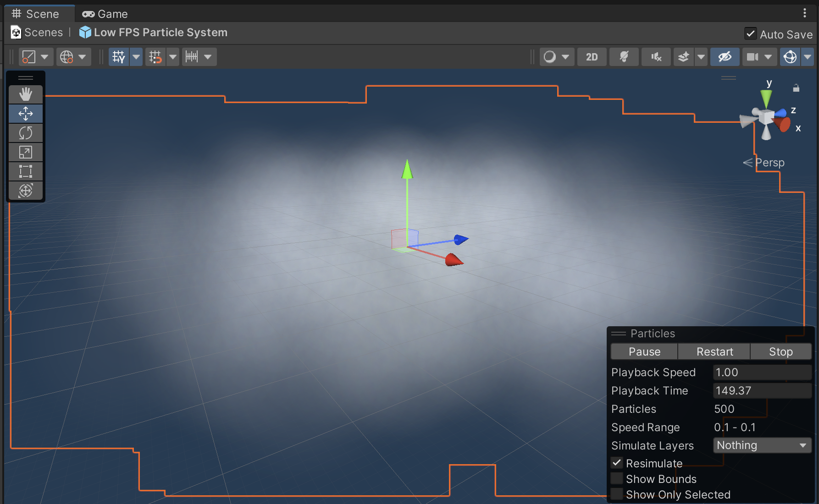The width and height of the screenshot is (819, 504).
Task: Open the Simulate Layers dropdown
Action: click(762, 445)
